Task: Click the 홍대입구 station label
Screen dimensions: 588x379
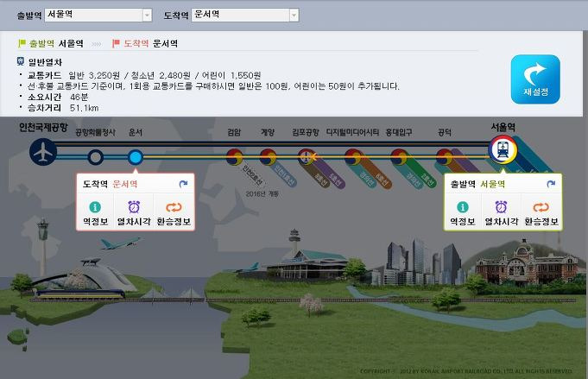Action: pyautogui.click(x=399, y=132)
